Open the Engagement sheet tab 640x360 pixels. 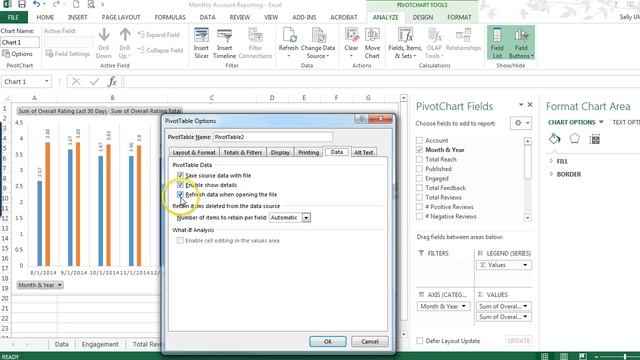click(100, 344)
